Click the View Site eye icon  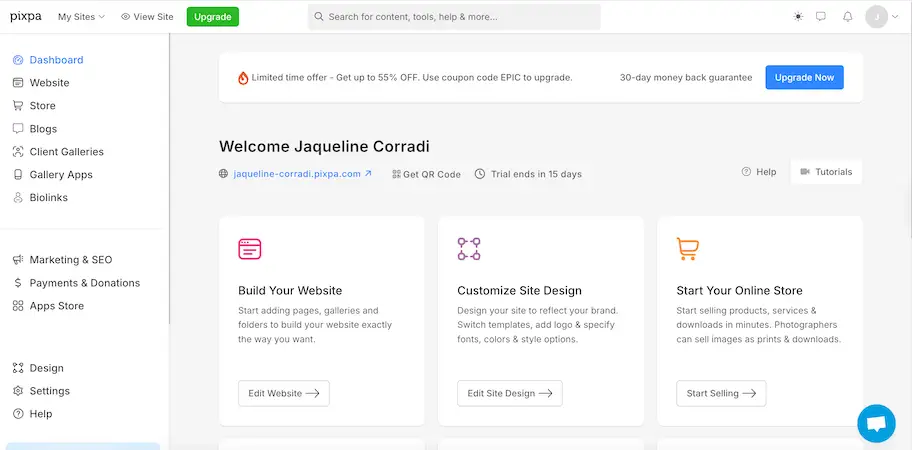click(x=125, y=17)
